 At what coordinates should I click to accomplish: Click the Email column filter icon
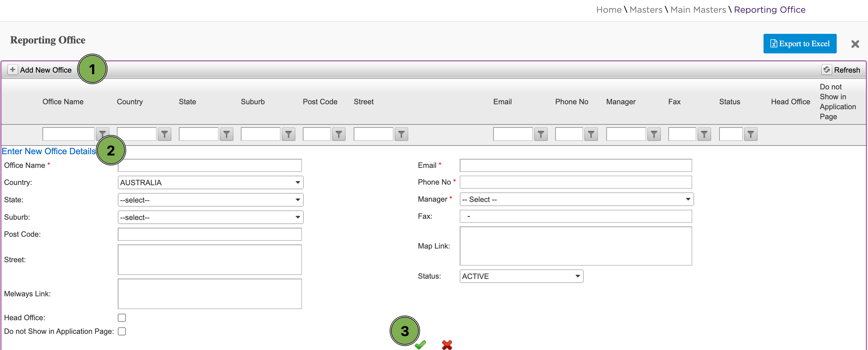click(x=541, y=134)
